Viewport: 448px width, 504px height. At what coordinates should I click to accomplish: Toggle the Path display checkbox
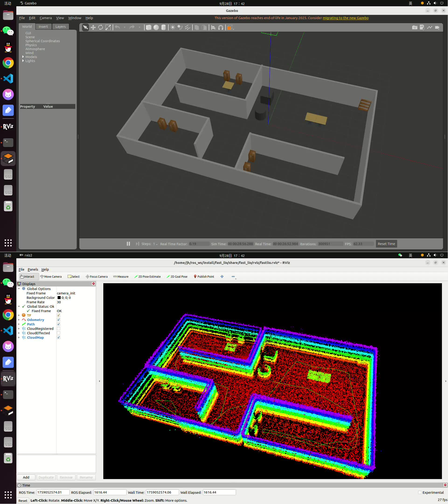click(59, 324)
